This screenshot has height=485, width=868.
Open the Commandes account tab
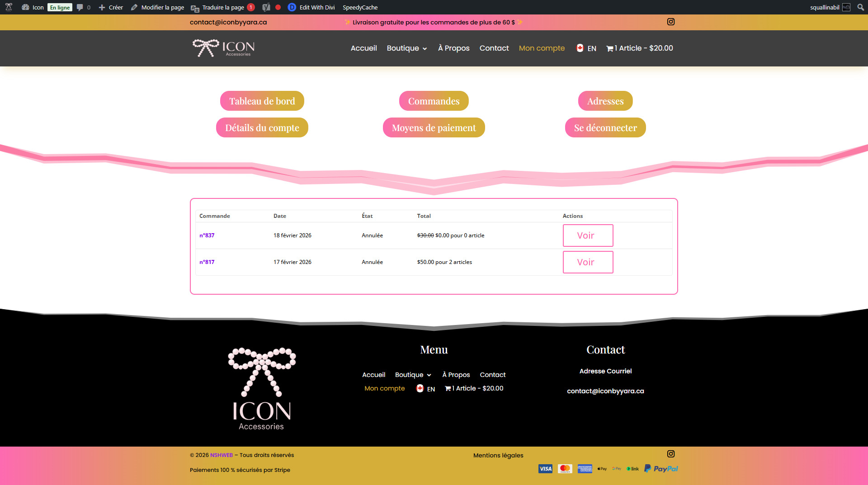434,101
